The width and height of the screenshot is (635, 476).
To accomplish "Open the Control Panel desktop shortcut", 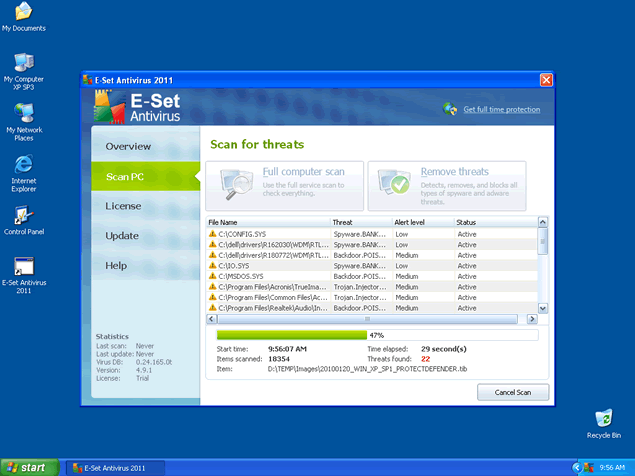I will click(23, 215).
